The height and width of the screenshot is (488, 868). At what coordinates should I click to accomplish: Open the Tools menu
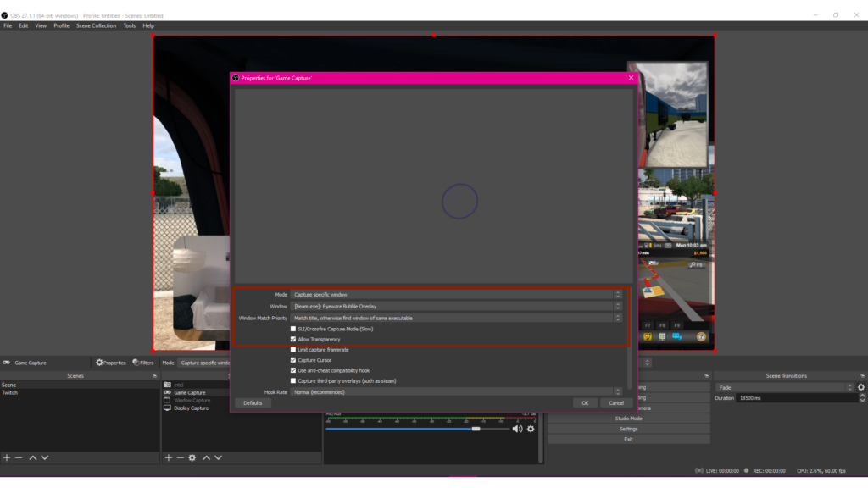click(130, 25)
